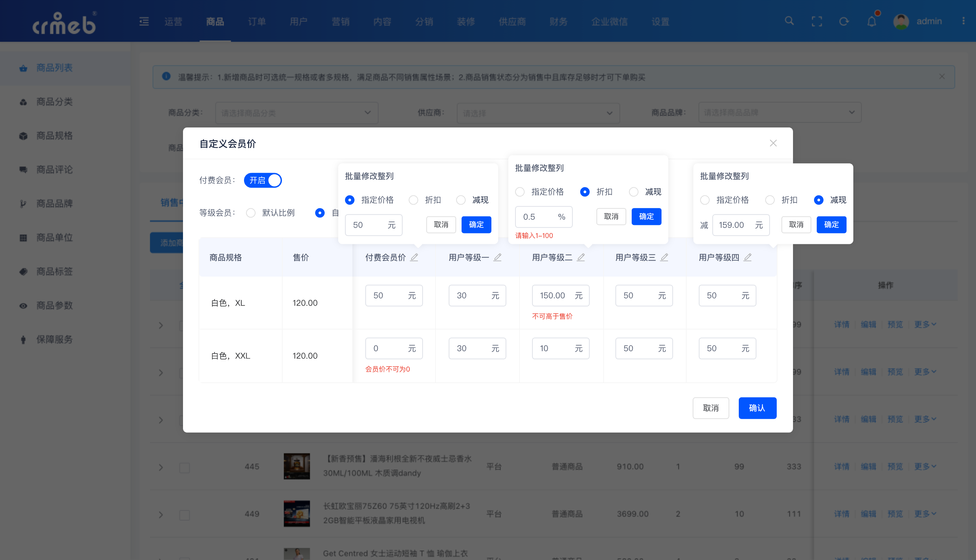Open 更多 menu for product 445
Screen dimensions: 976x560
925,466
